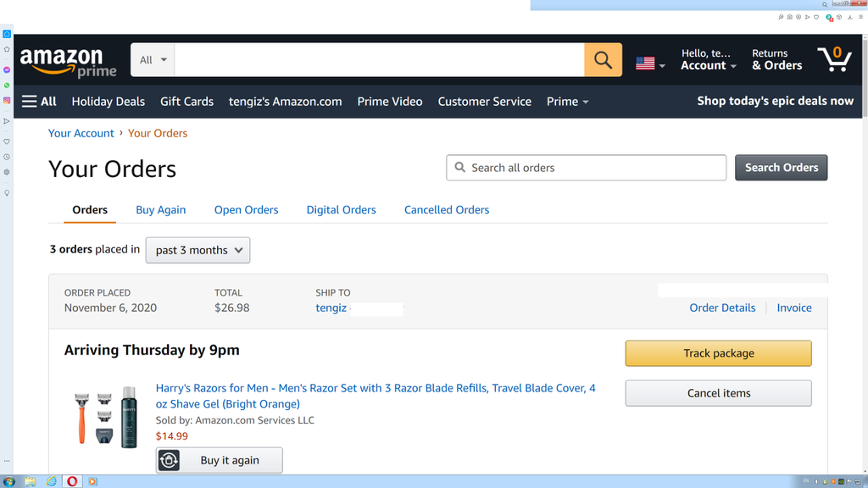Open the Harry's Razors product title link
The image size is (868, 488).
coord(376,396)
